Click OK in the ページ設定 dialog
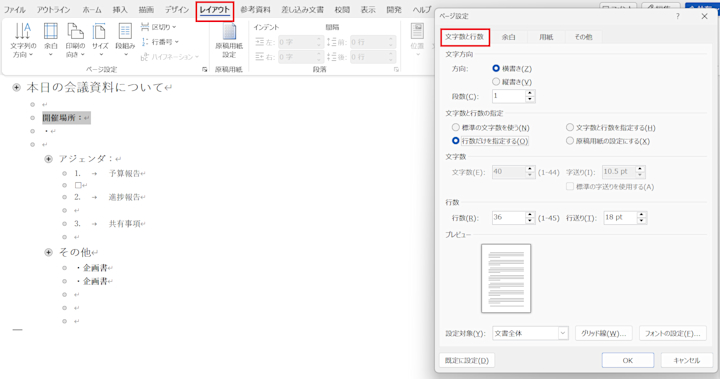Screen dimensions: 720x379 (x=628, y=361)
